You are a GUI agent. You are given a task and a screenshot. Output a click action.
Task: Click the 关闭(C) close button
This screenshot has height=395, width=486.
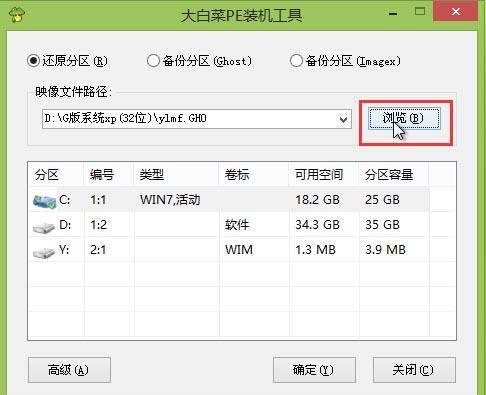click(x=414, y=370)
